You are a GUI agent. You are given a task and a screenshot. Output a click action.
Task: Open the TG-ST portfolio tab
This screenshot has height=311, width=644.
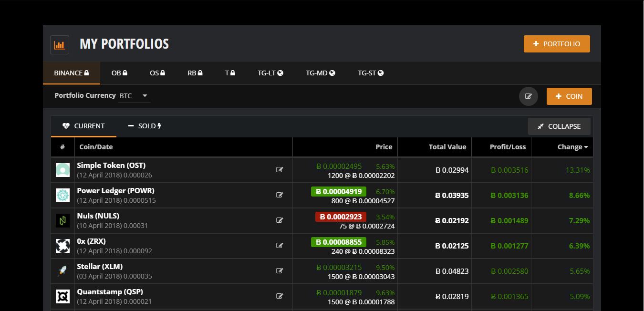(x=371, y=73)
